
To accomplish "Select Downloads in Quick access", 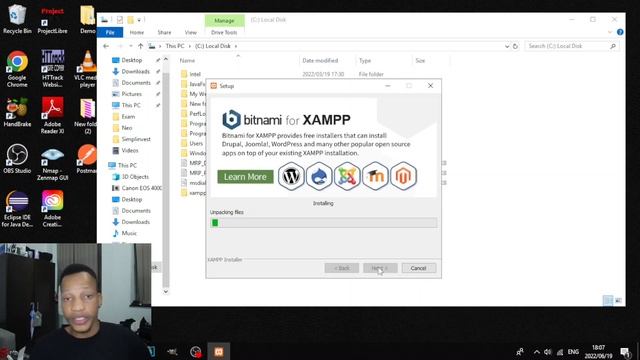I will [135, 71].
